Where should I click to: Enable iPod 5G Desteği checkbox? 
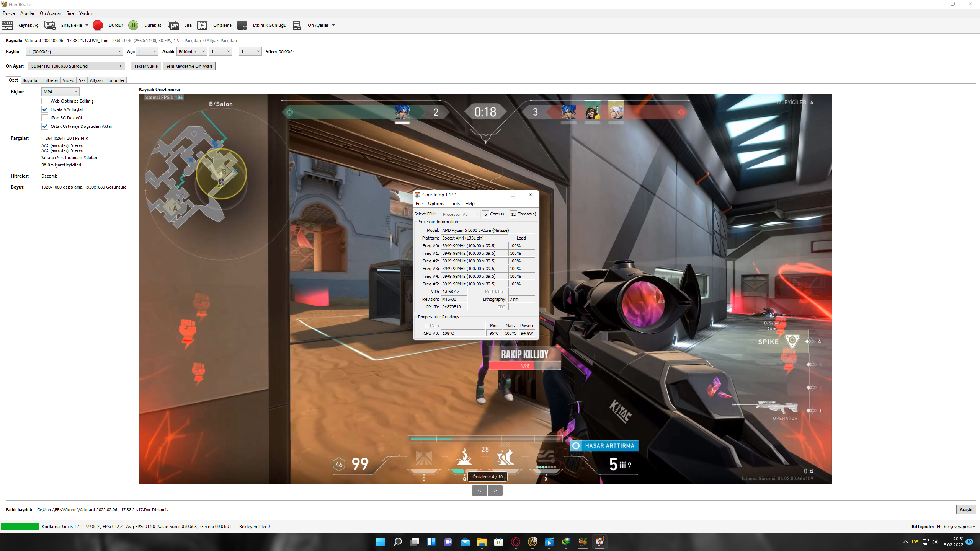[x=45, y=118]
